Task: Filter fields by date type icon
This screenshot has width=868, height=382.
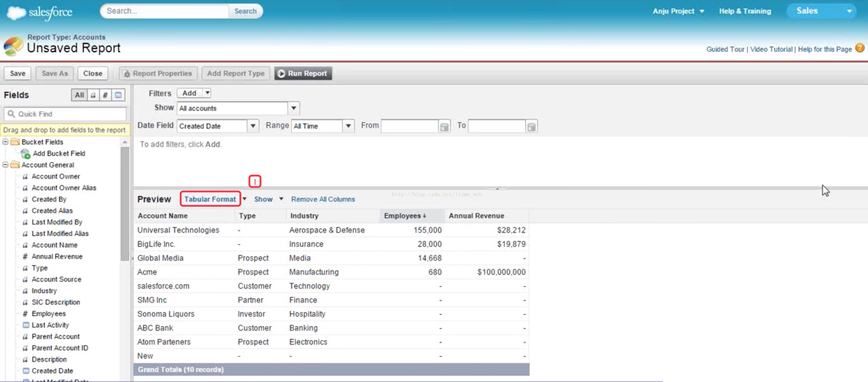Action: (118, 95)
